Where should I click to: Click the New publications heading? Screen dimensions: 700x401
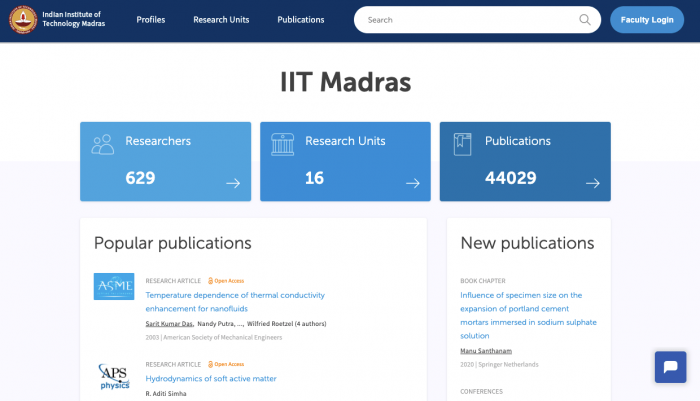click(x=527, y=243)
